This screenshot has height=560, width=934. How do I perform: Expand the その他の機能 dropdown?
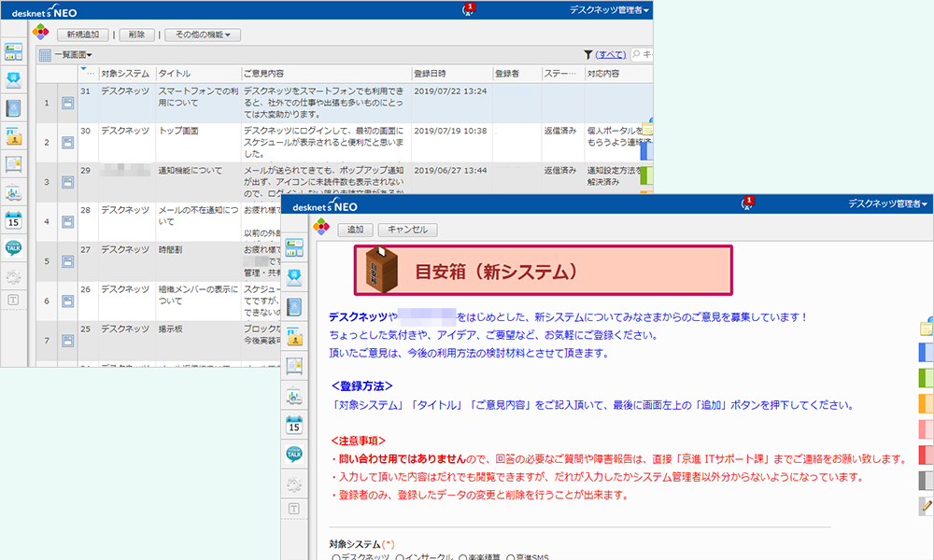(x=203, y=35)
